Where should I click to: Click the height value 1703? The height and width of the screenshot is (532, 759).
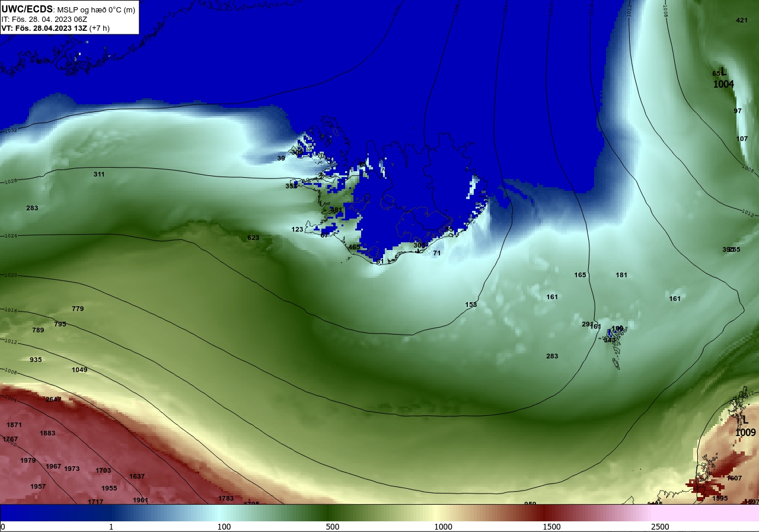tap(103, 470)
